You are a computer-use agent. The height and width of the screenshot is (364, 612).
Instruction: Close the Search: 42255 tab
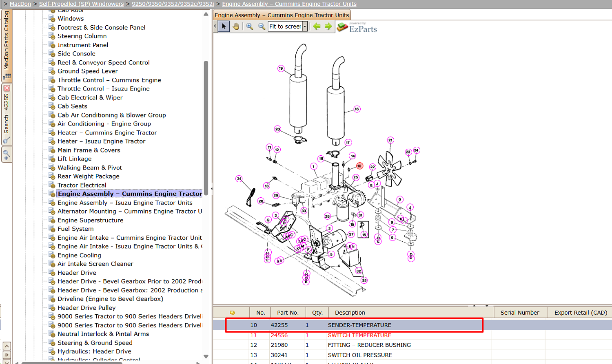click(7, 88)
